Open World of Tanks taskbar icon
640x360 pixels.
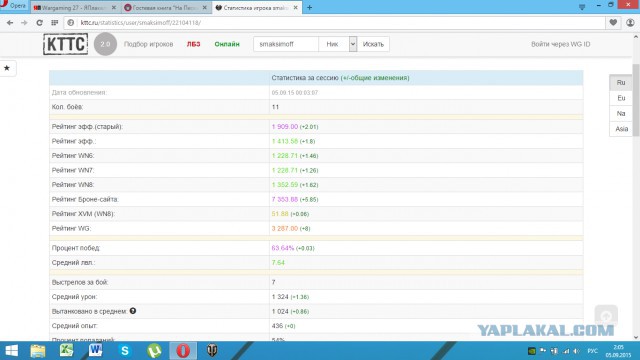pos(212,351)
